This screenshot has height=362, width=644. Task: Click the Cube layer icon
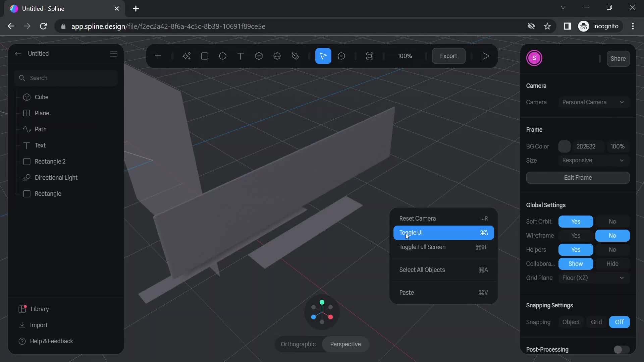[27, 97]
